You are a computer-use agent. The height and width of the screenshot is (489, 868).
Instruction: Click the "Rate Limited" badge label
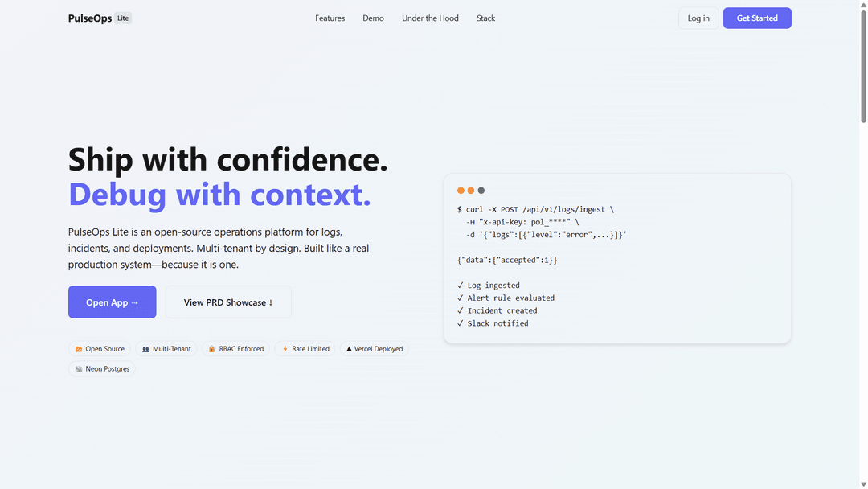(310, 349)
